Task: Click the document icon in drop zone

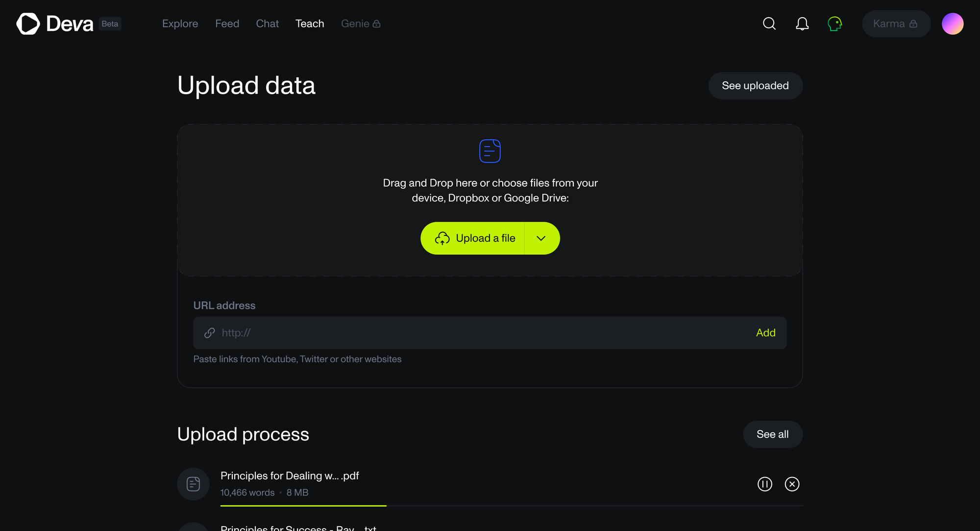Action: 490,151
